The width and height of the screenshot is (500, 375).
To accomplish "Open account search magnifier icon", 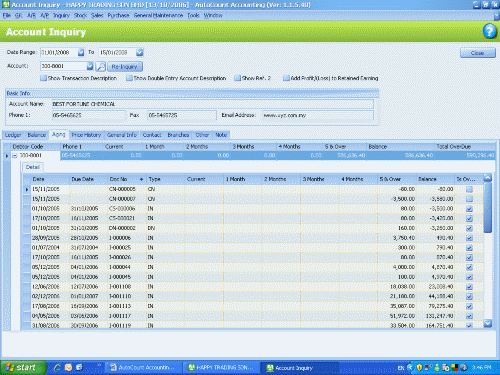I will pos(101,66).
